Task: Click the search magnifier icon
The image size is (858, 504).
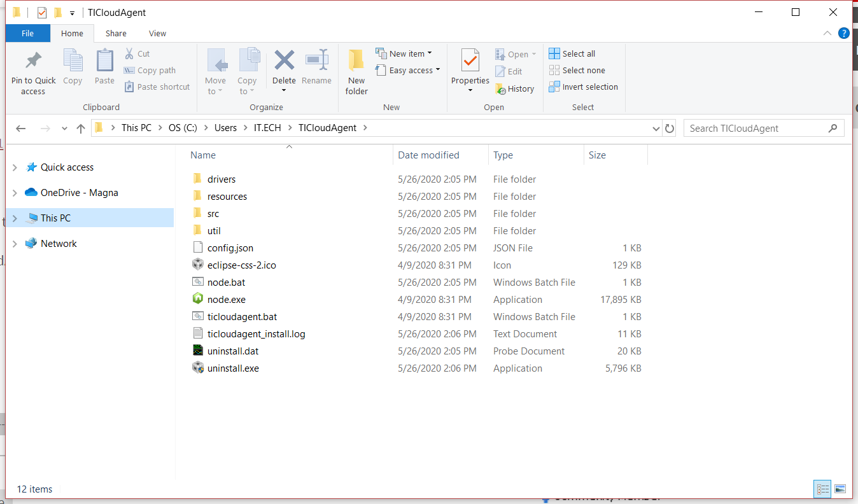Action: [833, 128]
